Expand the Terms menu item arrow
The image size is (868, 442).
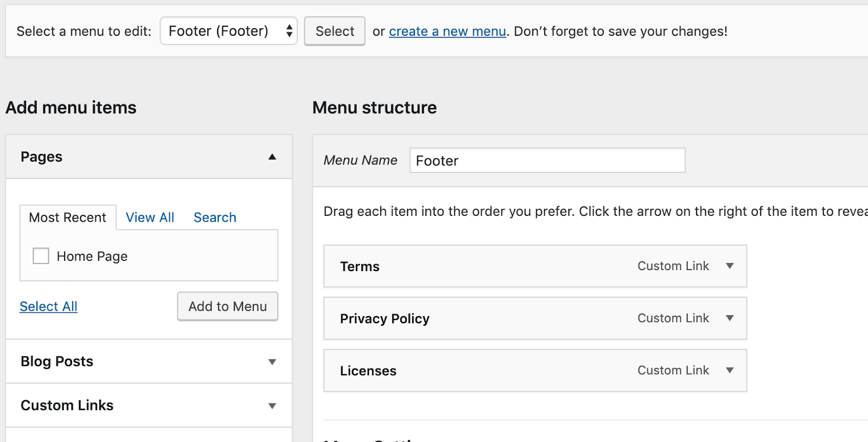coord(730,266)
